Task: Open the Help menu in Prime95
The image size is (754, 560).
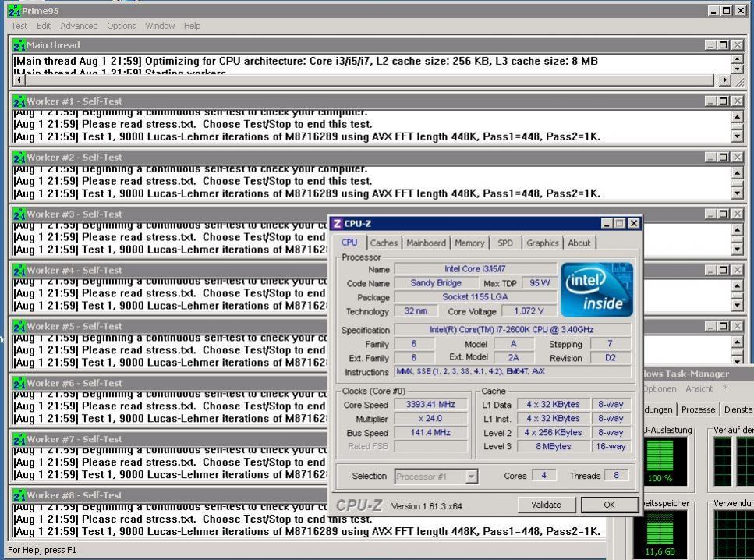Action: point(192,26)
